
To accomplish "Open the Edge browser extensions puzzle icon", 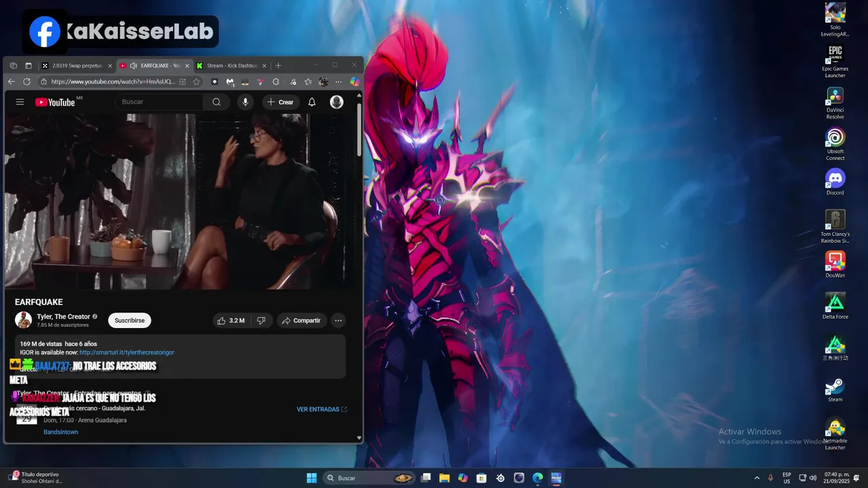I will [x=276, y=81].
